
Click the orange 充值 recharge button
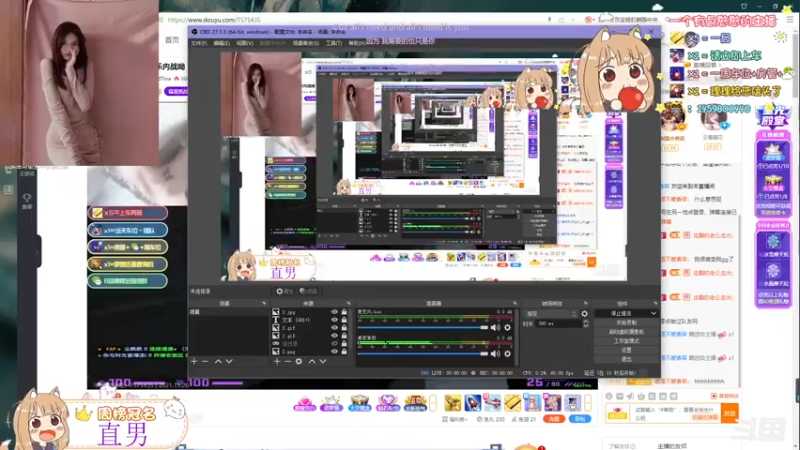tap(554, 419)
